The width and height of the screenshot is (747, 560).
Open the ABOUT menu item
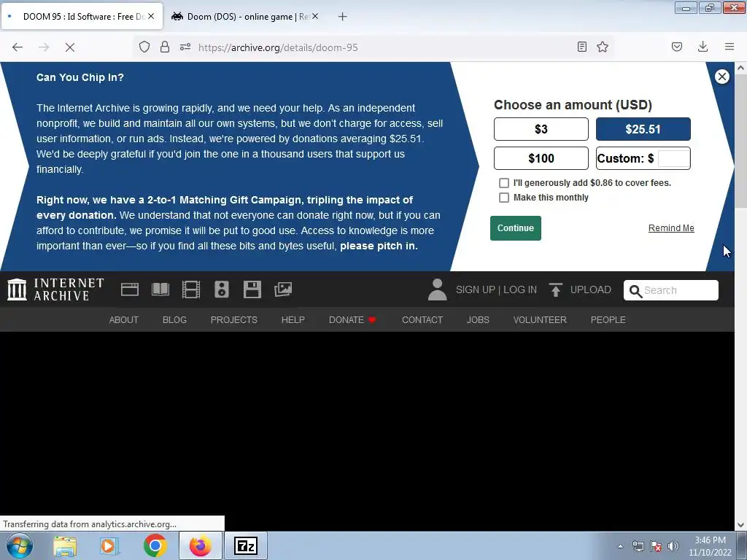(124, 320)
